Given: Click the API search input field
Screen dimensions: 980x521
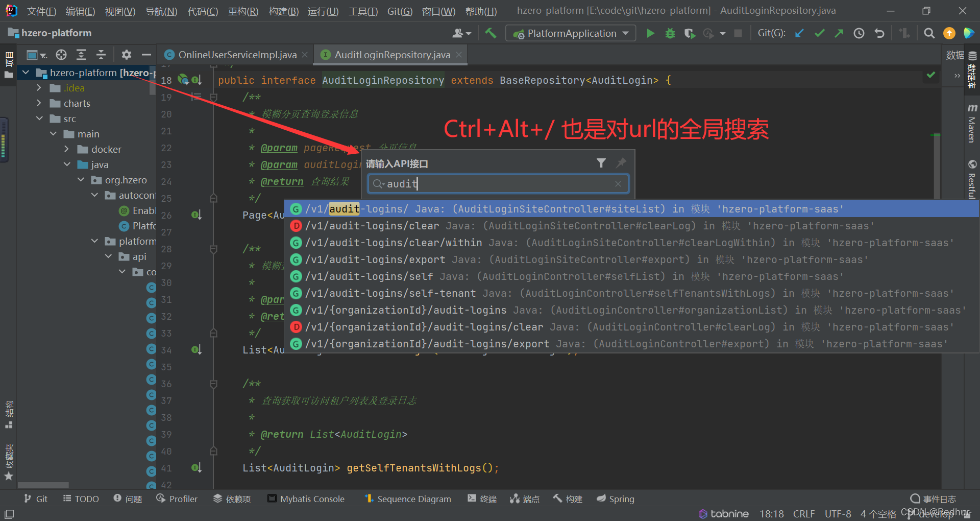Looking at the screenshot, I should click(498, 184).
